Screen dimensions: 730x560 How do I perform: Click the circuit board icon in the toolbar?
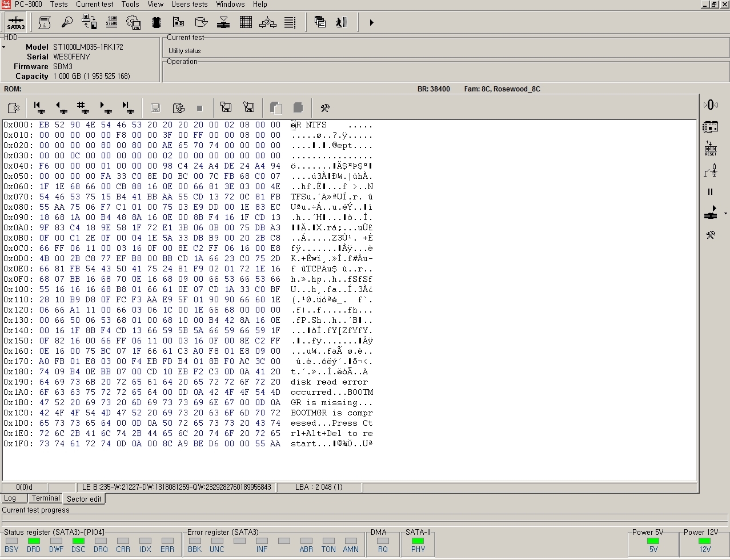point(179,22)
